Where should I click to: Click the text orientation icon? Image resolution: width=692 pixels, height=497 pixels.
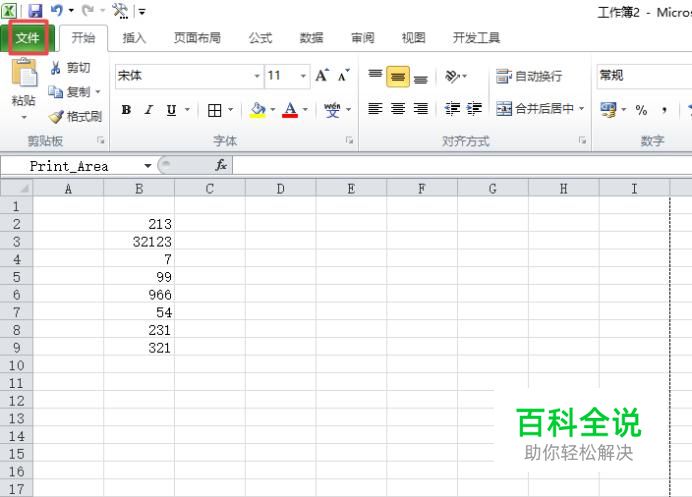tap(451, 76)
